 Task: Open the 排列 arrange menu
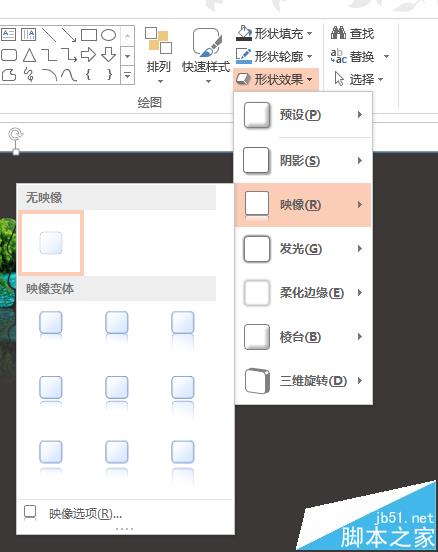(x=159, y=56)
